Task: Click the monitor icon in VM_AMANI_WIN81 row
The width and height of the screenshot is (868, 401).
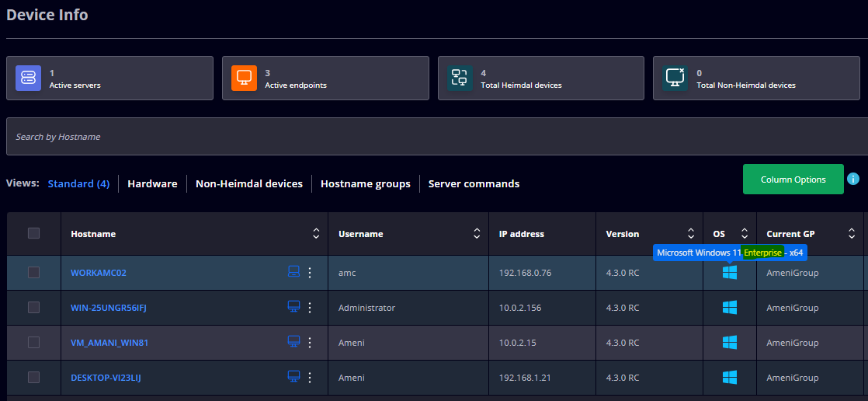Action: (x=293, y=342)
